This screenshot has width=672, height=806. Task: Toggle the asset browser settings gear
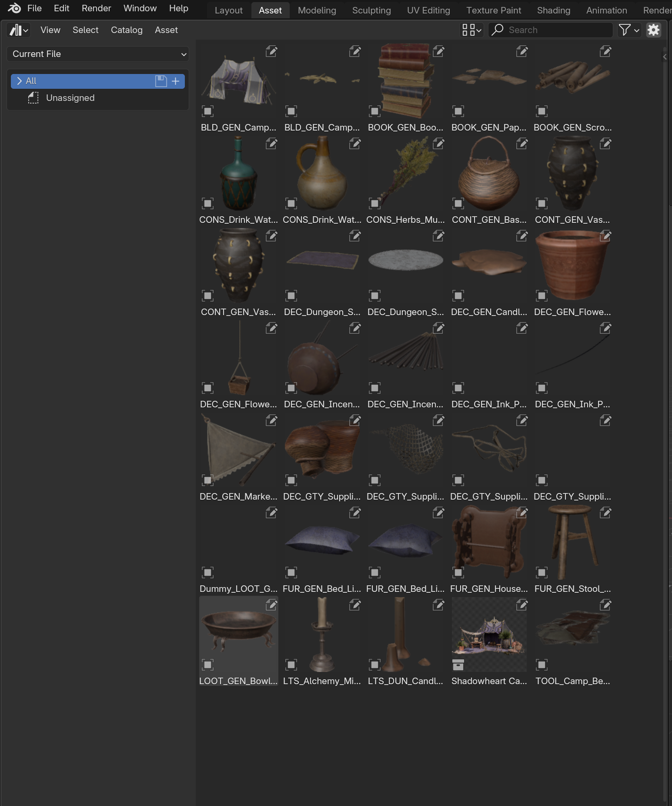tap(653, 30)
